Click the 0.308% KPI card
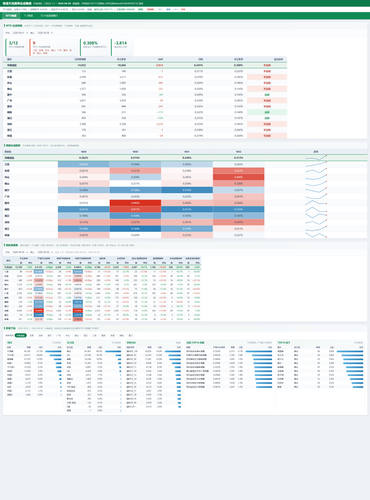The image size is (370, 500). point(94,47)
